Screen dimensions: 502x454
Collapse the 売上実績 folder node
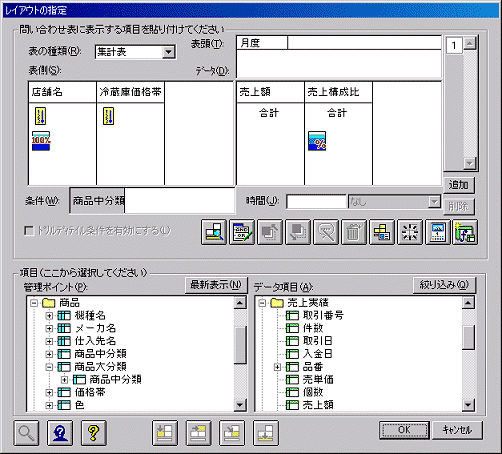click(262, 303)
